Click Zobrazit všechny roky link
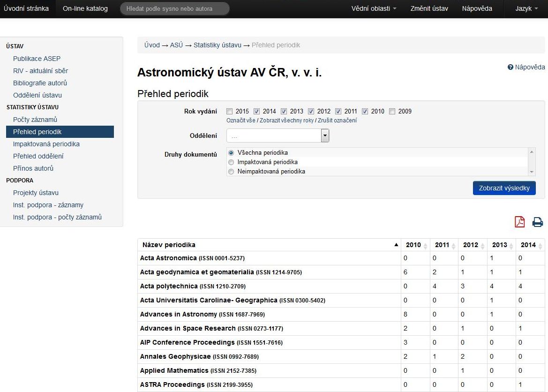This screenshot has height=392, width=548. click(286, 121)
